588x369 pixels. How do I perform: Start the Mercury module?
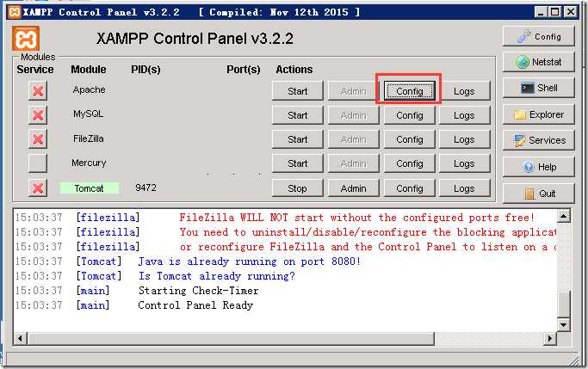297,163
